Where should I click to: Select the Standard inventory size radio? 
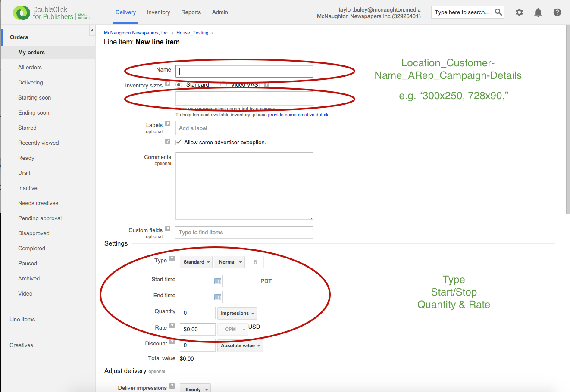(x=179, y=85)
